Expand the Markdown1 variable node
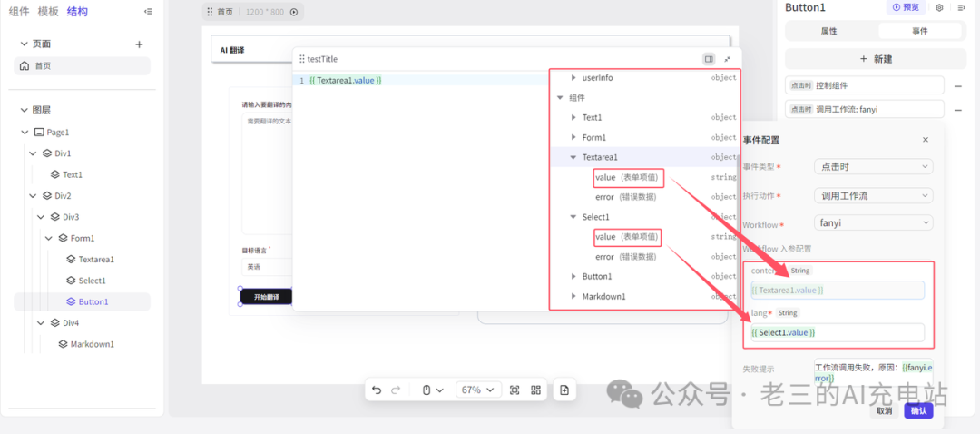The width and height of the screenshot is (980, 434). (573, 296)
